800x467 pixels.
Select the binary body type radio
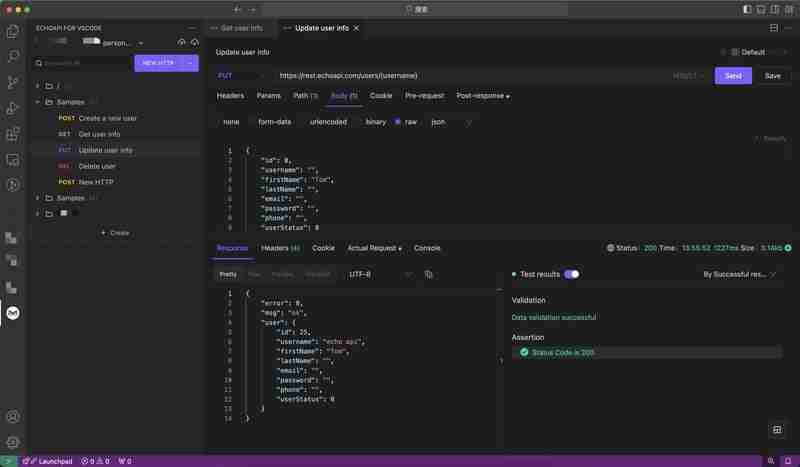coord(375,122)
